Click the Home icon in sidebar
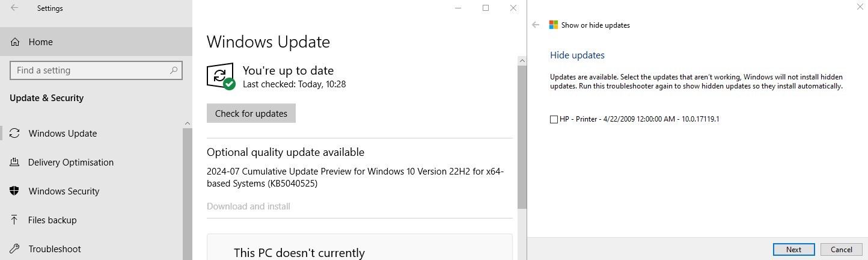Viewport: 868px width, 260px height. click(x=16, y=42)
